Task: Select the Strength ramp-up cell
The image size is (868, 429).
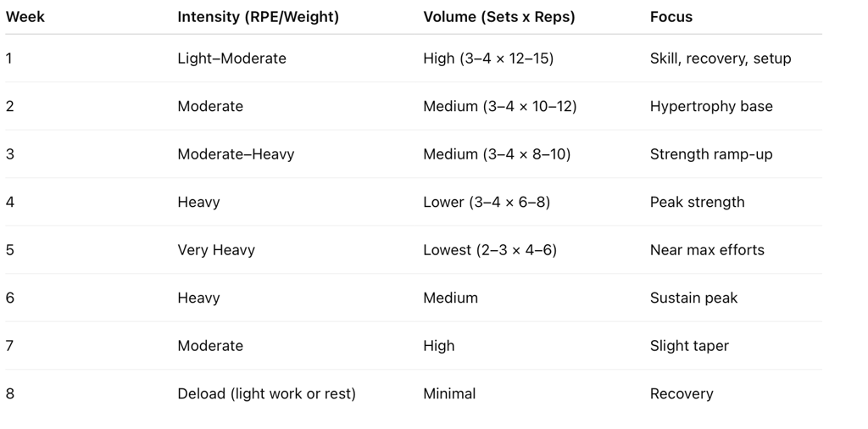Action: 711,154
